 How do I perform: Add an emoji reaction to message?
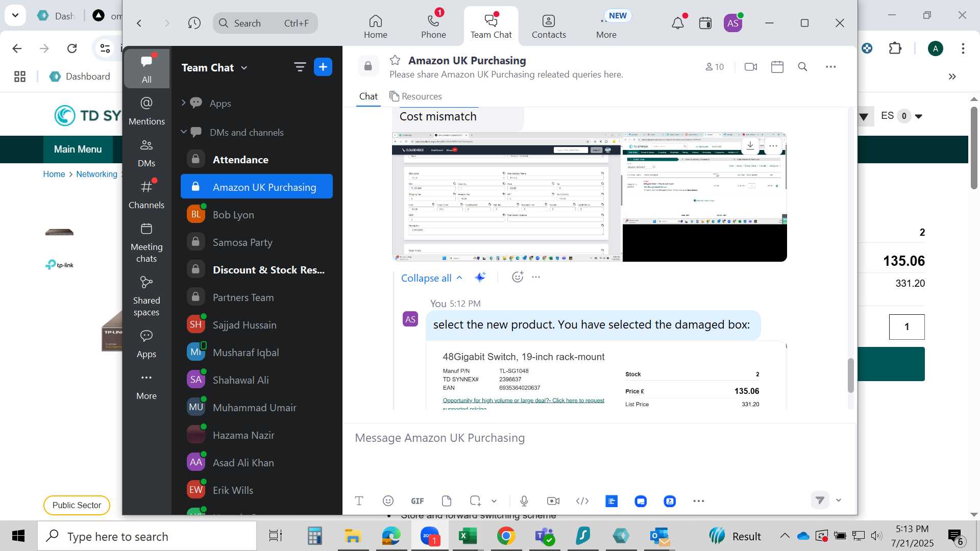[518, 277]
